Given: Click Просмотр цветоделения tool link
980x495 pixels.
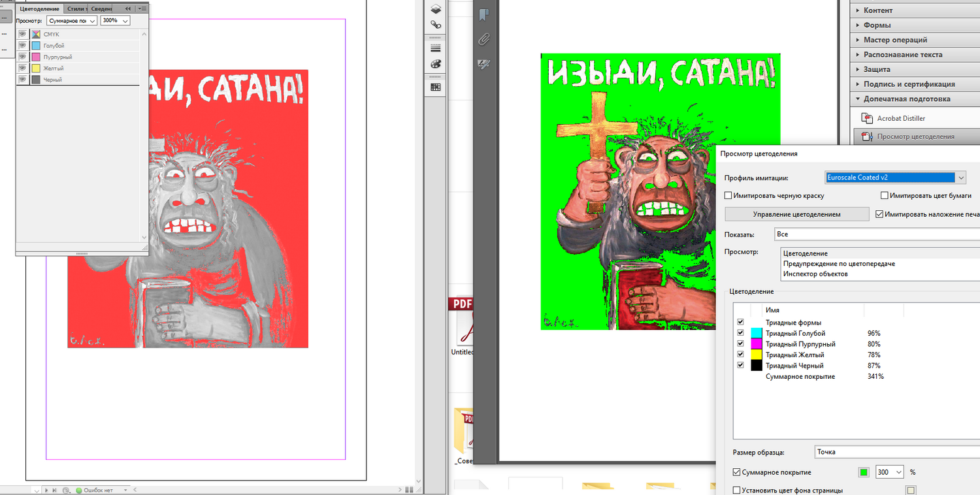Looking at the screenshot, I should [915, 136].
